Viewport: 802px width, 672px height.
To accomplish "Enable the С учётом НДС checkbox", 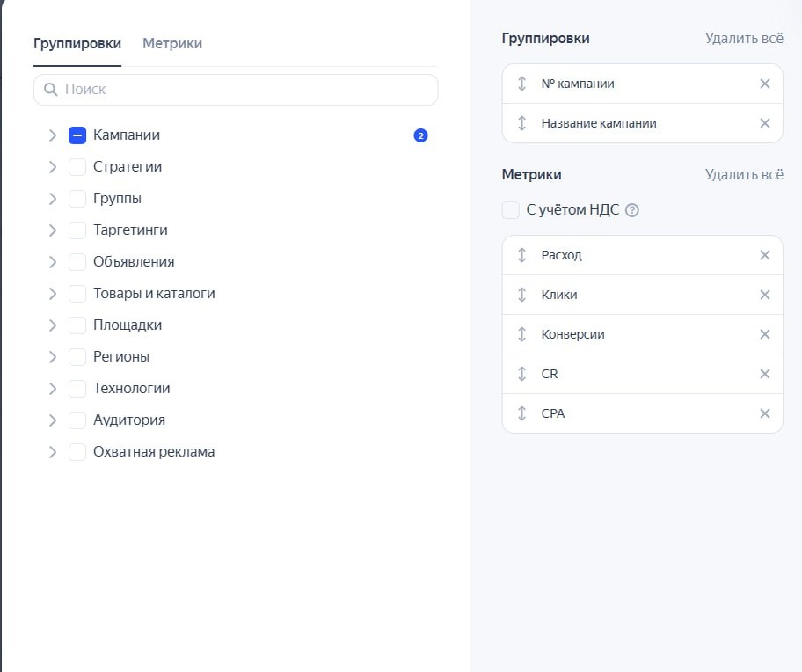I will pyautogui.click(x=510, y=210).
